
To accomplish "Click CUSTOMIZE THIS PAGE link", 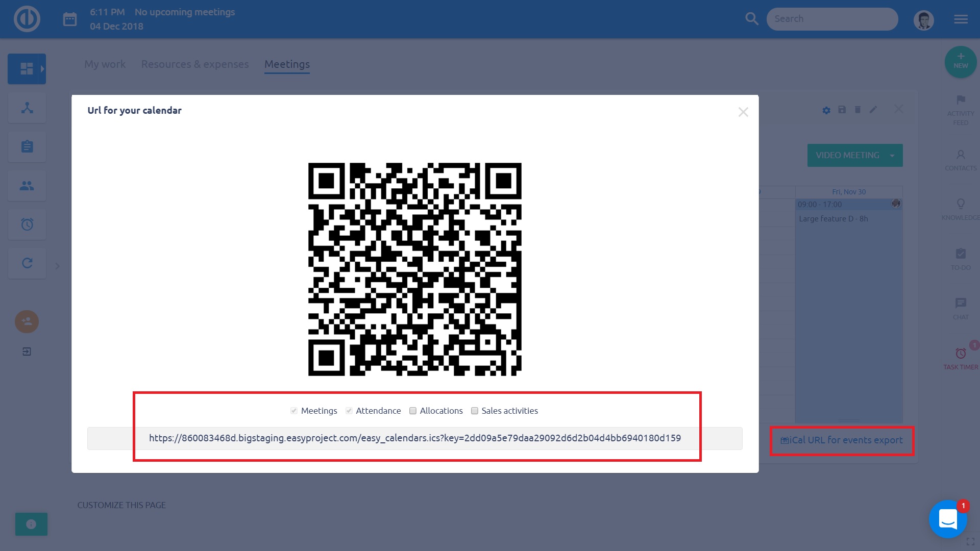I will click(x=121, y=505).
